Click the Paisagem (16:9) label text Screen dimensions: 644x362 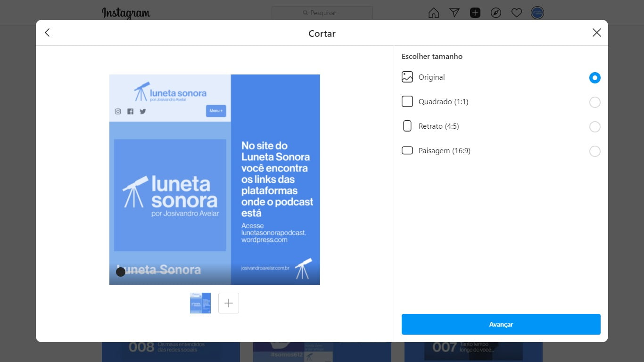[x=444, y=151]
